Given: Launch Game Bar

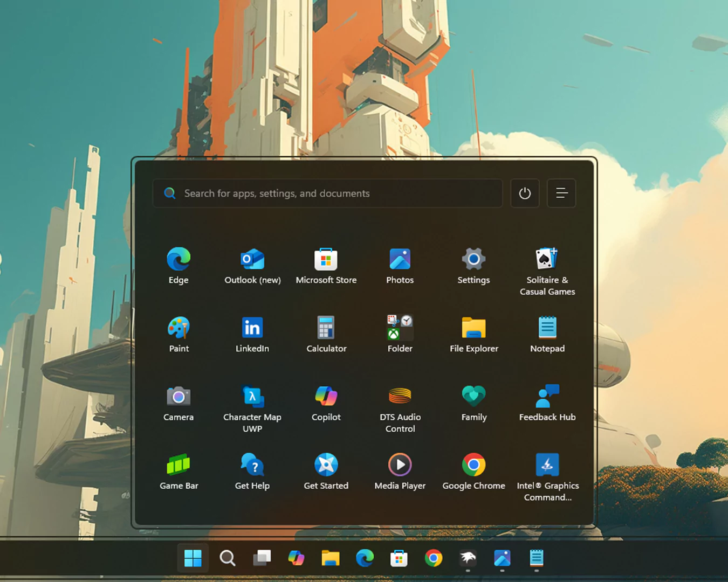Looking at the screenshot, I should (x=179, y=472).
